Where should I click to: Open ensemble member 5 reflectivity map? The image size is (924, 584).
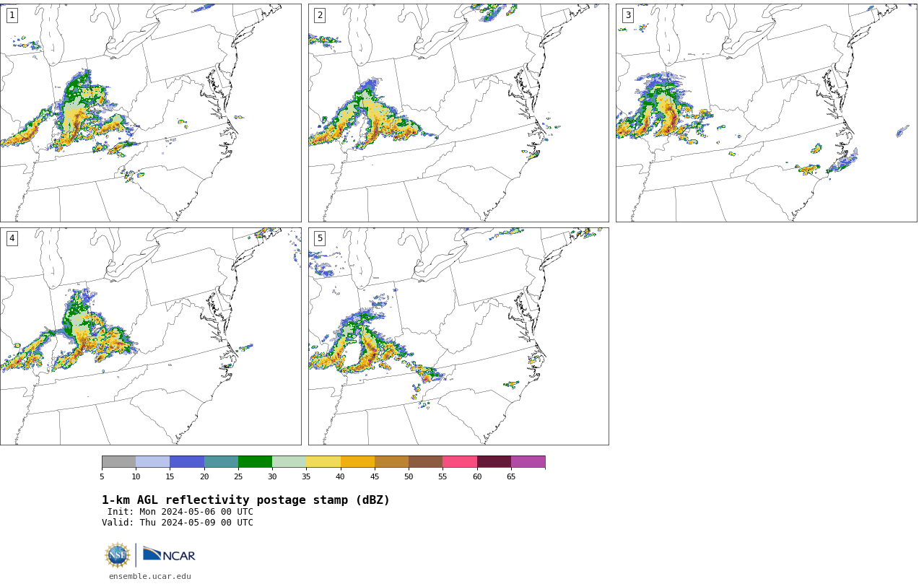pos(458,336)
